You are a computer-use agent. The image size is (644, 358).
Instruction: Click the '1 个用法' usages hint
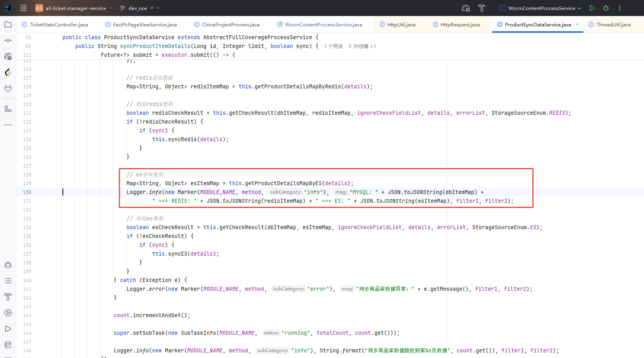(x=333, y=46)
